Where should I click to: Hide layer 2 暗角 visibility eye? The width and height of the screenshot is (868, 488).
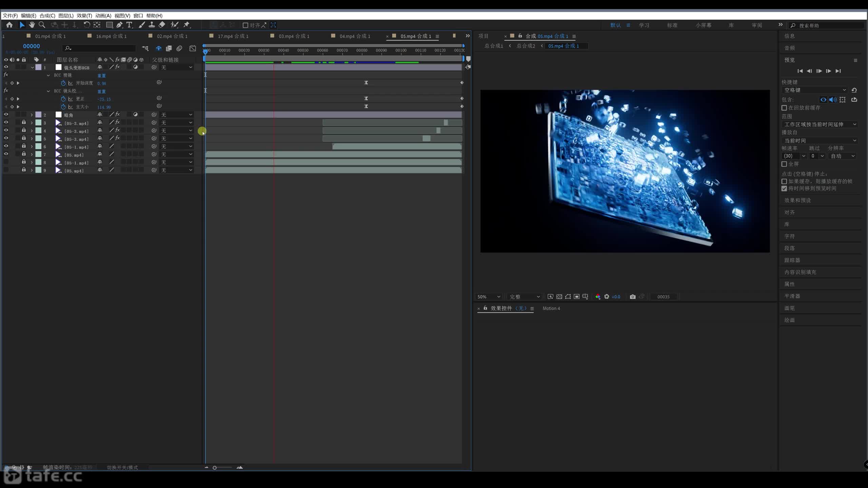(6, 115)
